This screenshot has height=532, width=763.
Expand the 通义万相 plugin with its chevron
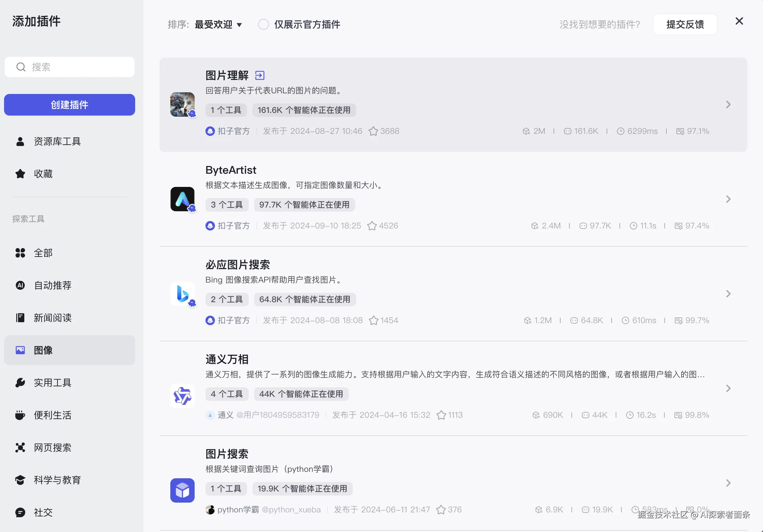coord(728,388)
